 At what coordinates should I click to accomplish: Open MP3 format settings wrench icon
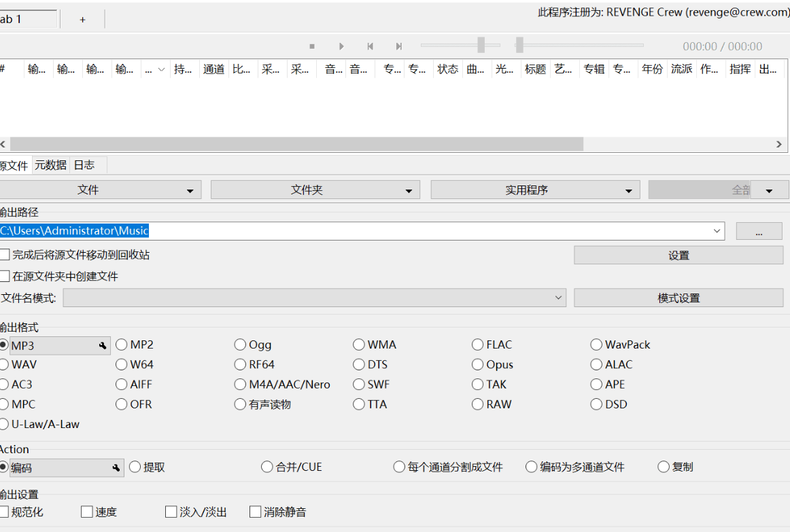pos(103,346)
